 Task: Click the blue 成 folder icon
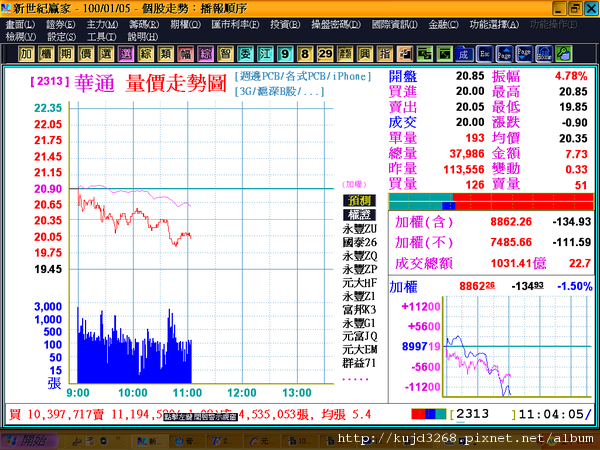(x=464, y=54)
